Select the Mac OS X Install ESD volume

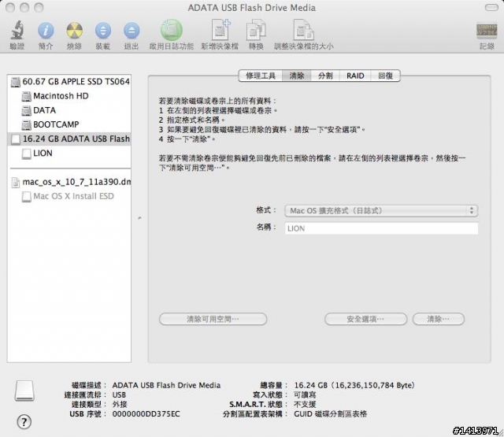pos(69,196)
